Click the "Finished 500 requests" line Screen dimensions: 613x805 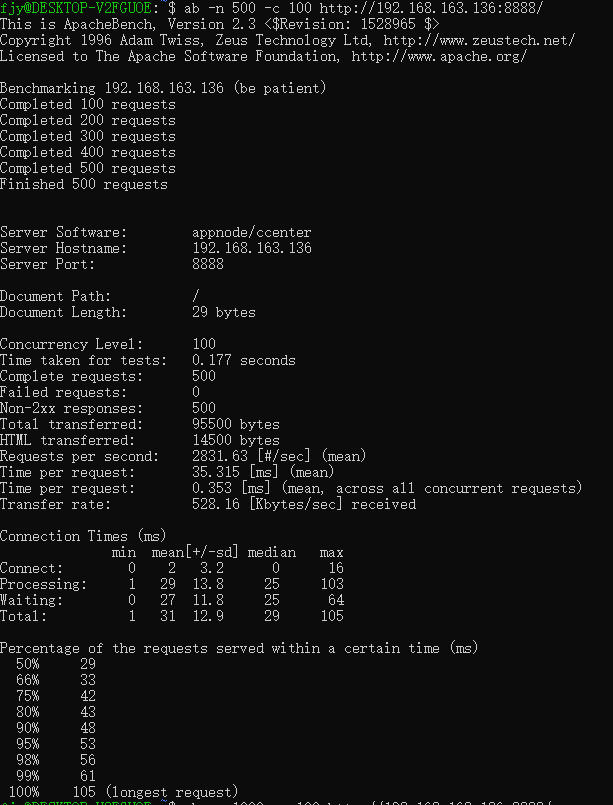pyautogui.click(x=84, y=184)
